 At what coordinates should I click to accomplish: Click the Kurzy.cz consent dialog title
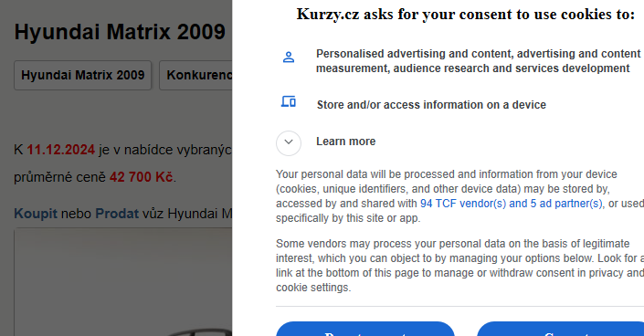(466, 15)
